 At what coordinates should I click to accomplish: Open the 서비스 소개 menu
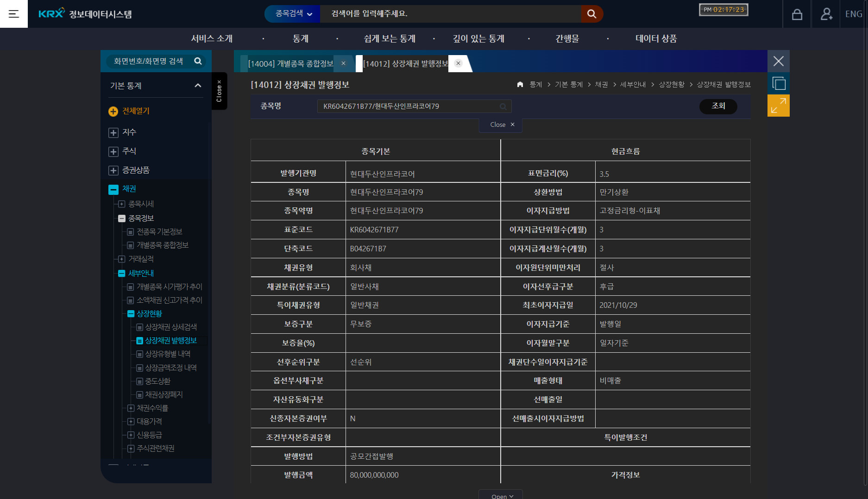(212, 39)
